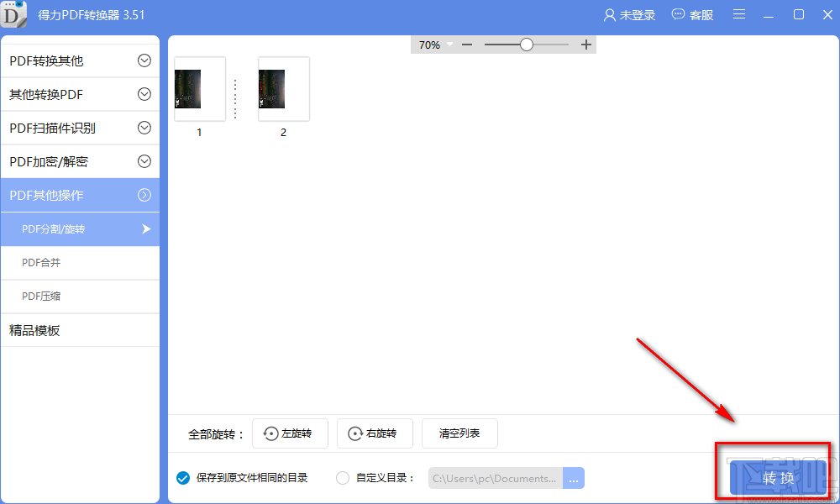
Task: Click the browse folder ... button
Action: point(574,478)
